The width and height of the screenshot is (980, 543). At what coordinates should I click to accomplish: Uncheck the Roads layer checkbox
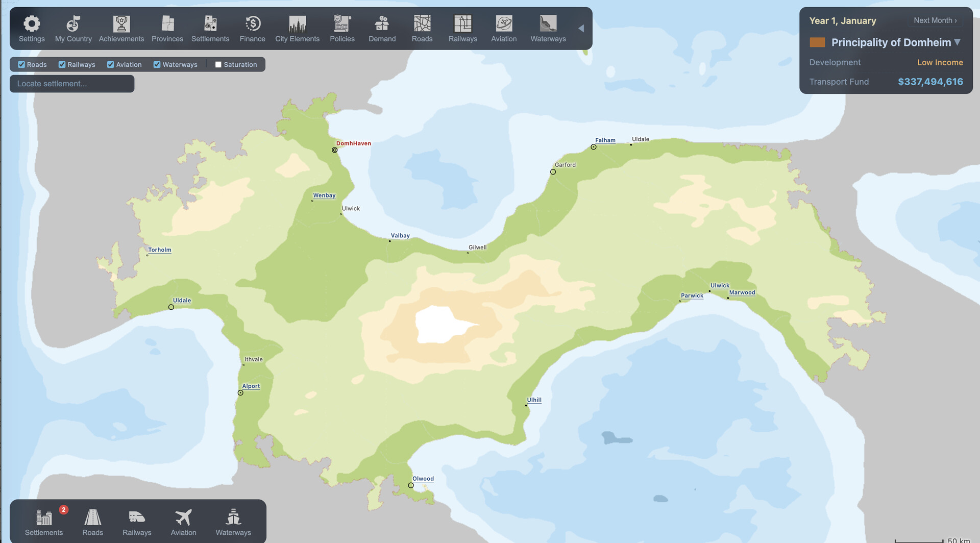point(21,65)
